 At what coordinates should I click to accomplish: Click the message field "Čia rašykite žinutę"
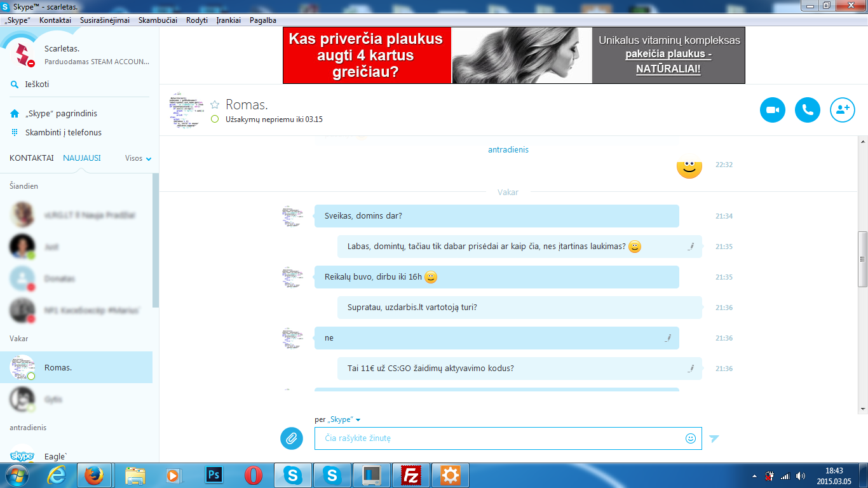pos(508,438)
